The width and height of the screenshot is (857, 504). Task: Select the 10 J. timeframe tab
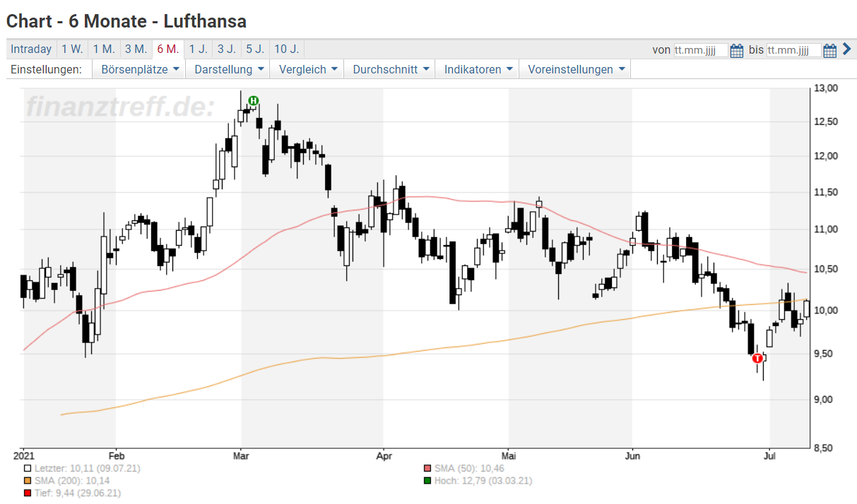(286, 49)
